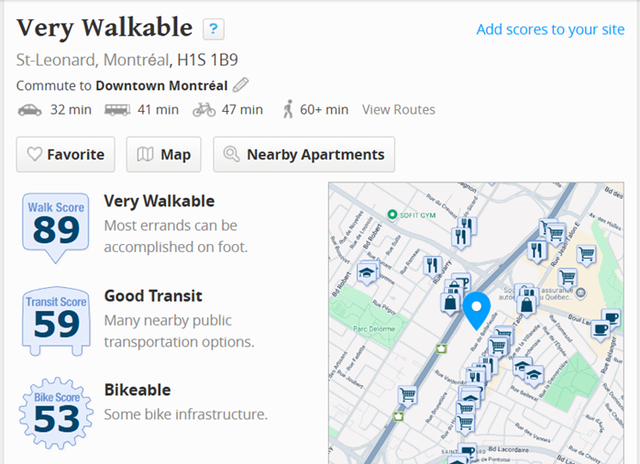Click the school marker near Bd Robert
Screen dimensions: 640x464
point(367,271)
